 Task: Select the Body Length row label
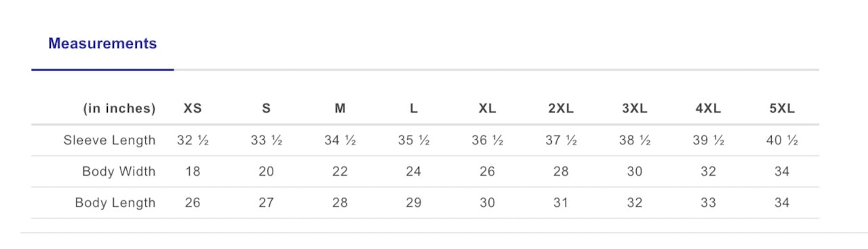pos(115,203)
